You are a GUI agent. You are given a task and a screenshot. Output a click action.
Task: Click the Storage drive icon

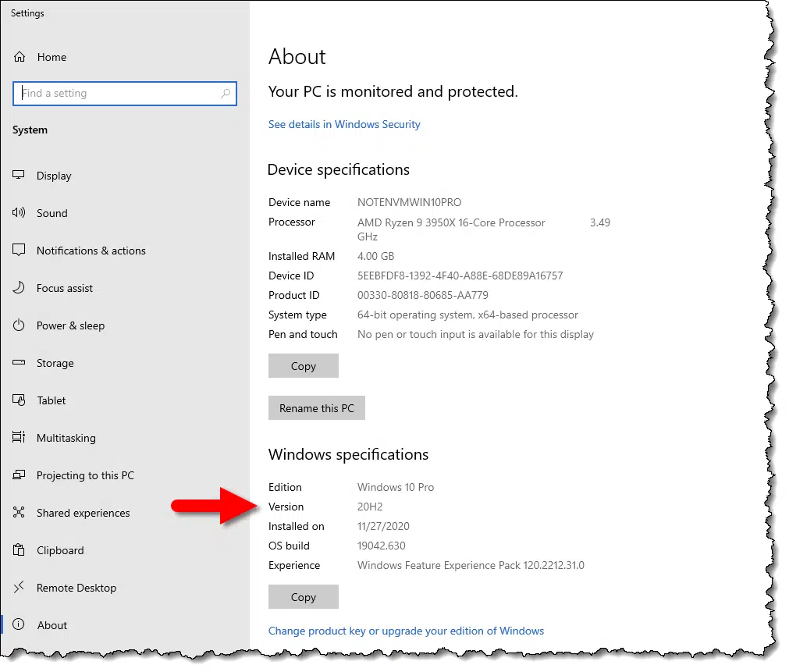click(x=19, y=362)
